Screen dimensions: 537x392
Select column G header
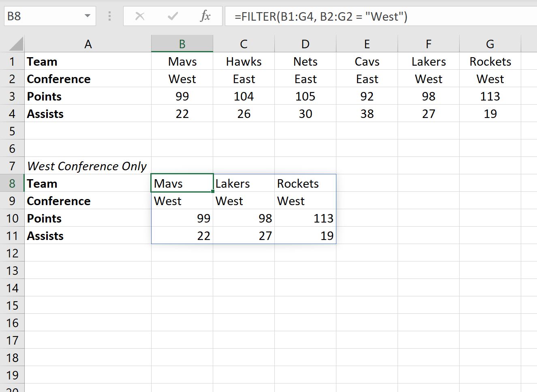490,44
